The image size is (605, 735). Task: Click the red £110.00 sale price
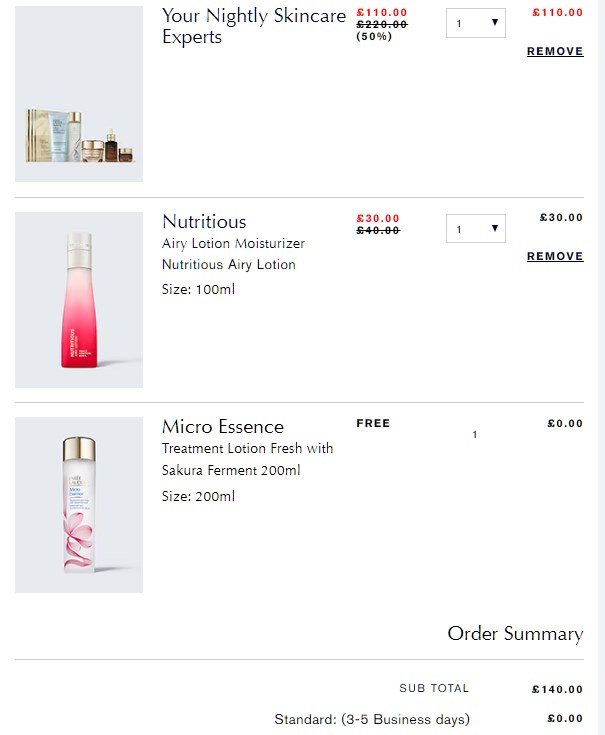tap(381, 12)
